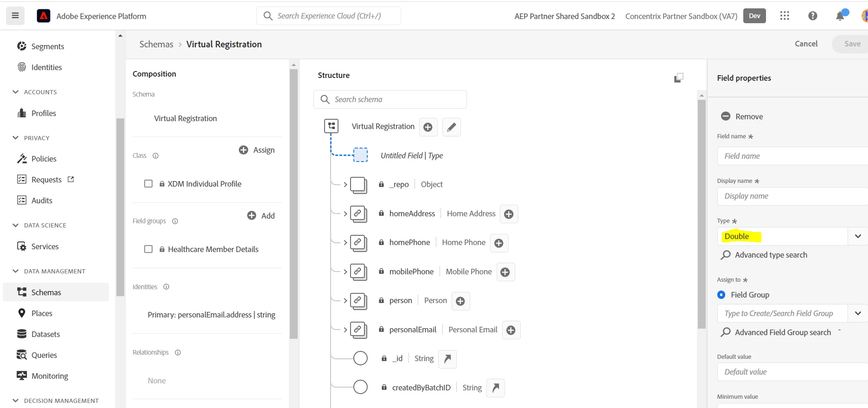Click the Search schema field
Screen dimensions: 868x408
pos(390,99)
